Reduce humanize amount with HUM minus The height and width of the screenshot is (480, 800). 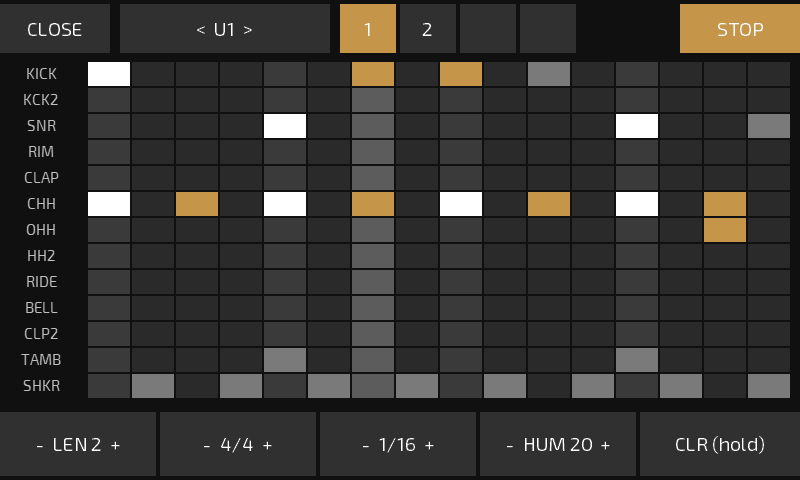click(x=510, y=445)
